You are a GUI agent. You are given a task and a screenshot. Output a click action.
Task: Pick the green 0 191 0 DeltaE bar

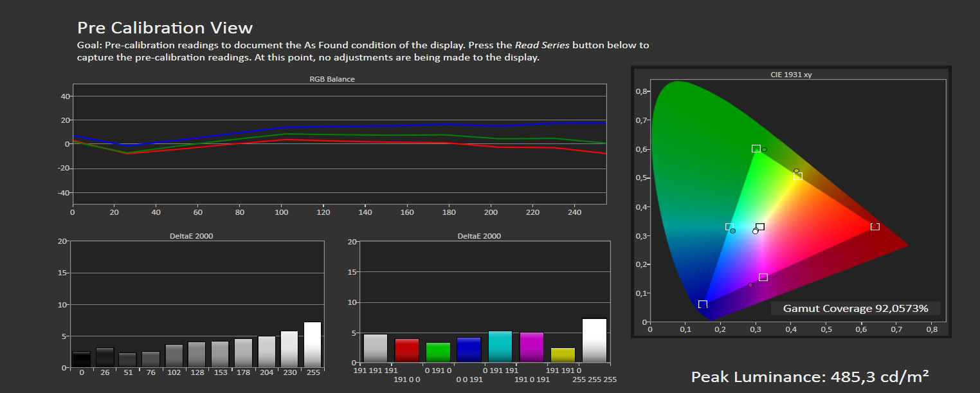click(438, 352)
